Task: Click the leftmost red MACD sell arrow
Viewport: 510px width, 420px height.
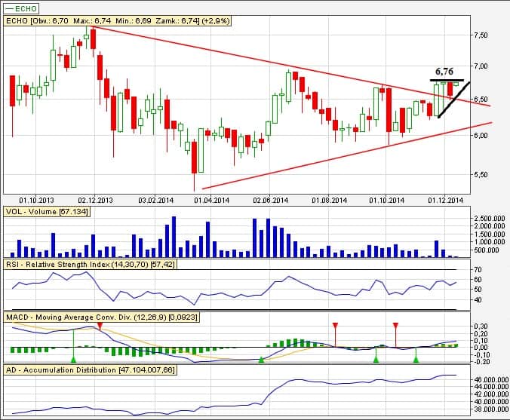Action: [x=99, y=325]
